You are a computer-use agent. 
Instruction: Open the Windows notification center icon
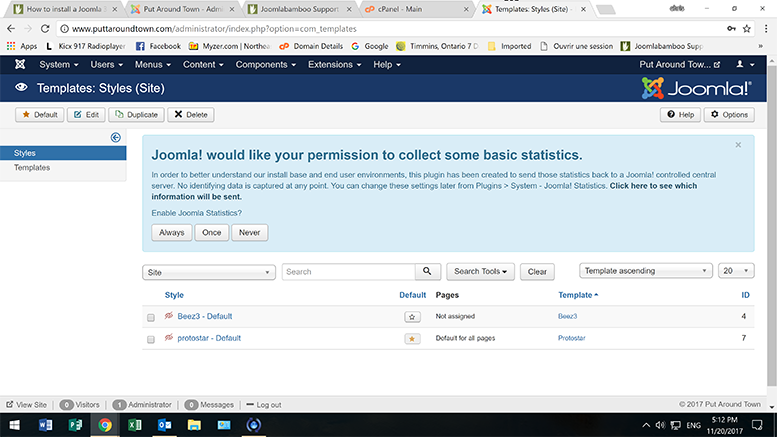(x=757, y=425)
